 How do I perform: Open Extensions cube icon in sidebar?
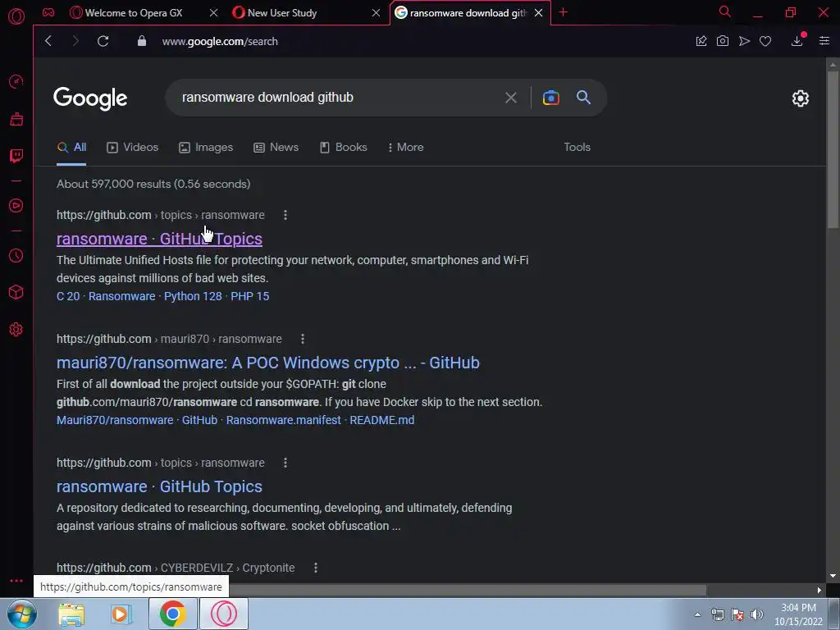click(x=16, y=292)
